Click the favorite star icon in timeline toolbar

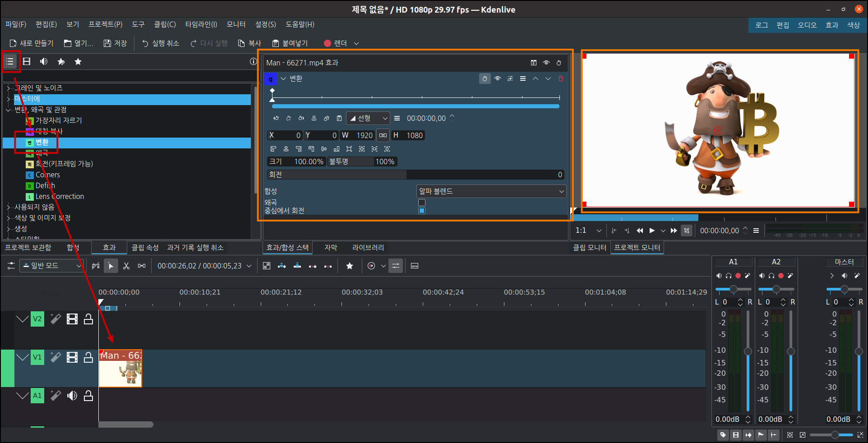350,266
